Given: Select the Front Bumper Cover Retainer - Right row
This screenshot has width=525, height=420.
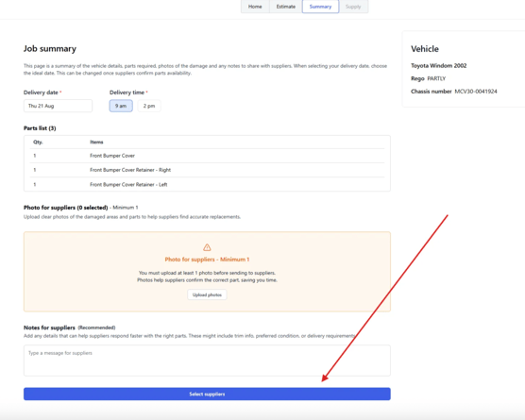Looking at the screenshot, I should click(207, 170).
